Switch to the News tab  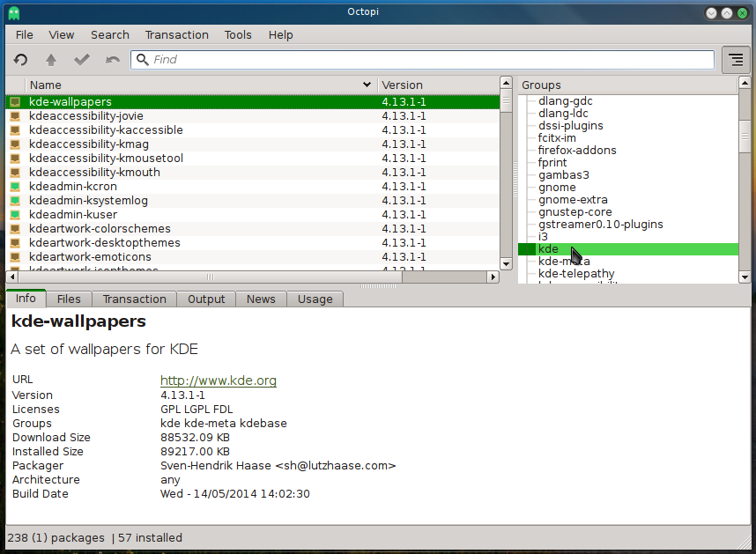261,299
